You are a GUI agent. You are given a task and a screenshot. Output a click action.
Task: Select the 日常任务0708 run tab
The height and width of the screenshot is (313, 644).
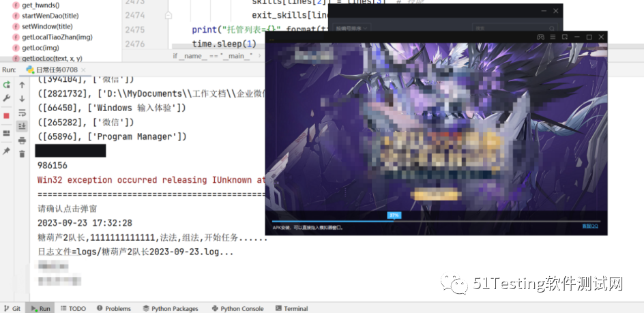pyautogui.click(x=56, y=70)
